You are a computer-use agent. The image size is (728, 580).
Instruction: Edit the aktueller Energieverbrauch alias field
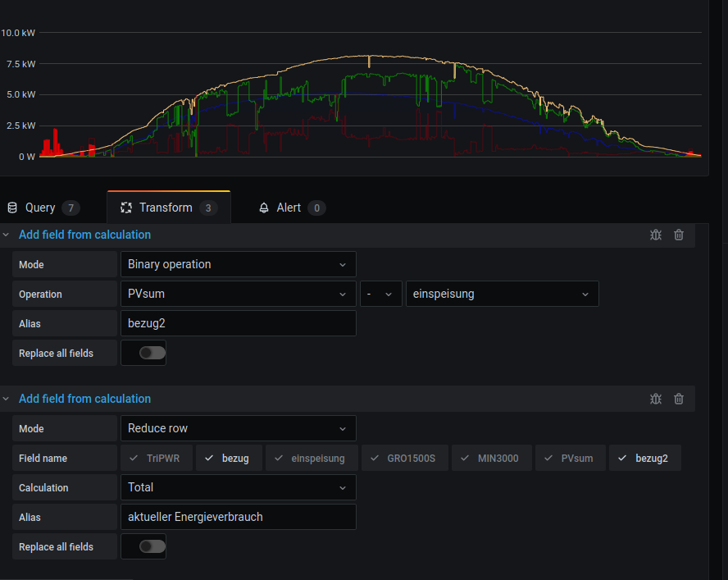[238, 517]
